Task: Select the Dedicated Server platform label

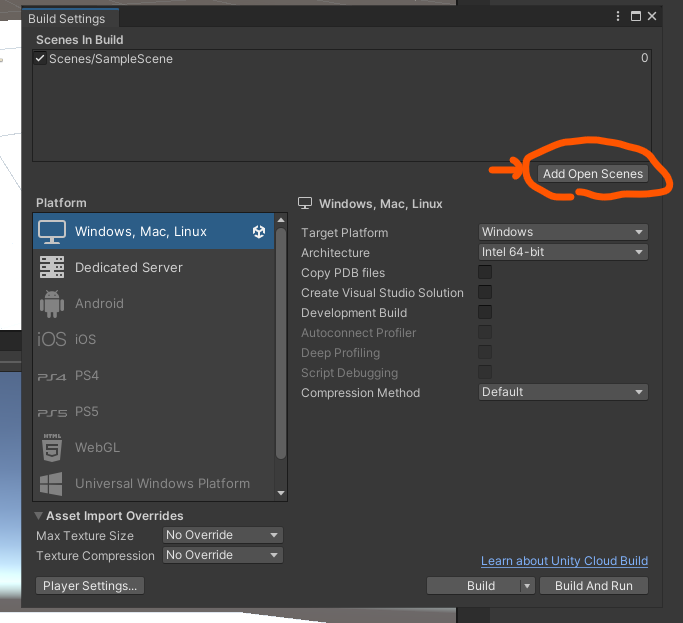Action: tap(128, 267)
